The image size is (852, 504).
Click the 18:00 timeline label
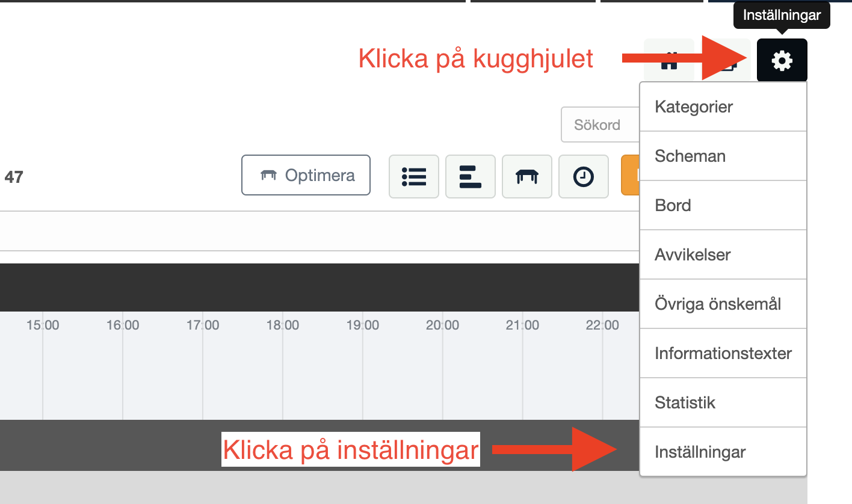click(x=283, y=325)
